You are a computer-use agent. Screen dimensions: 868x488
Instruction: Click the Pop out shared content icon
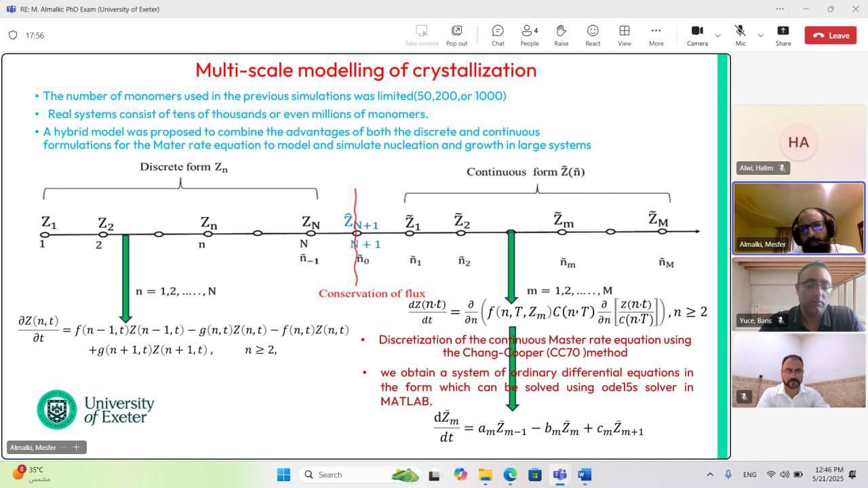pos(456,35)
